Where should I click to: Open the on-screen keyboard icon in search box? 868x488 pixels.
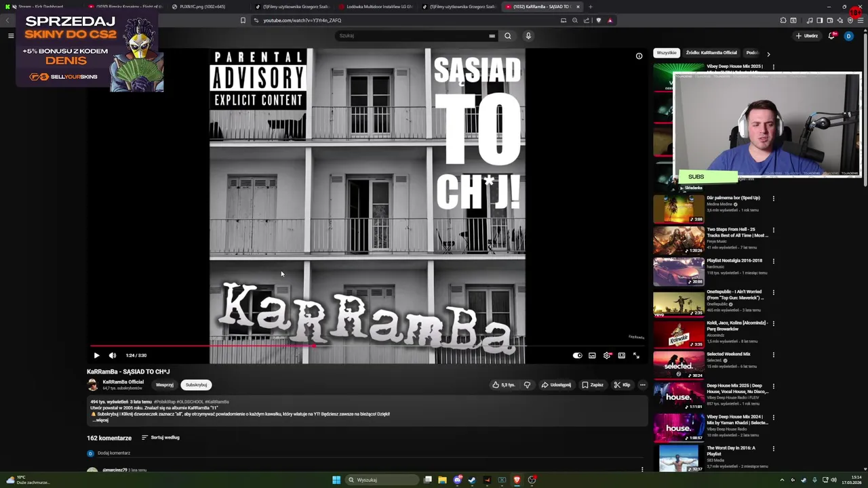[492, 36]
